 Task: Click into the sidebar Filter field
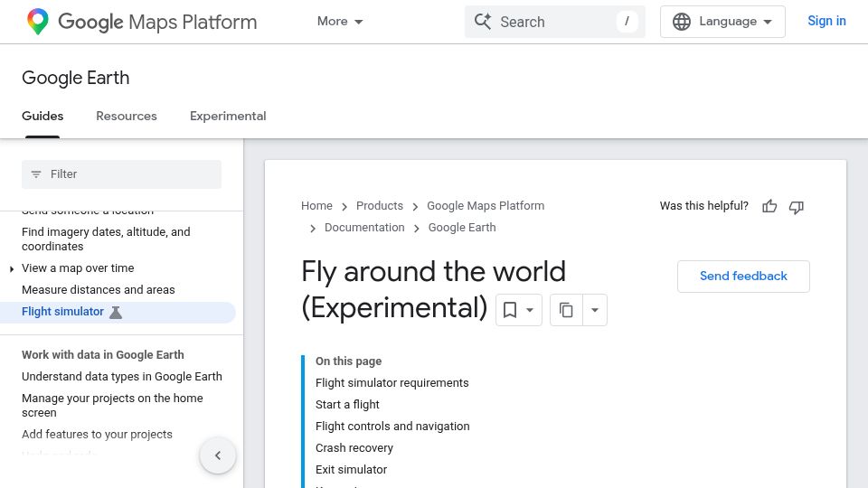tap(121, 174)
